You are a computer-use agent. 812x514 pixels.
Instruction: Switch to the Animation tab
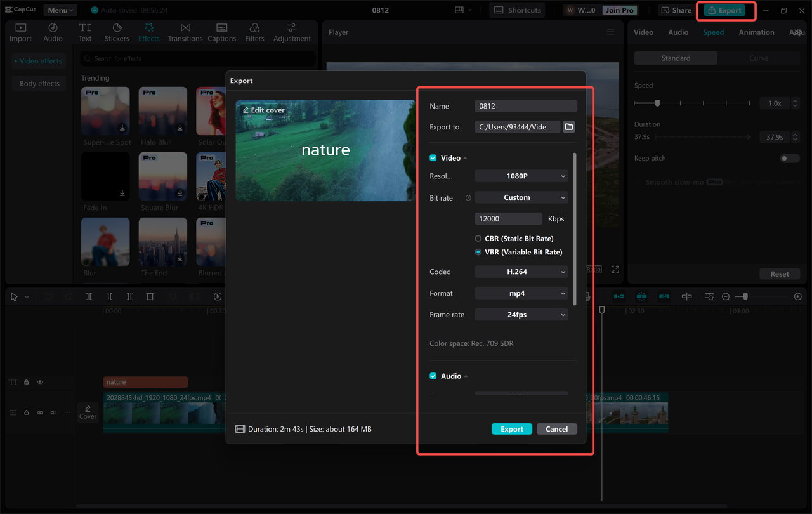[x=756, y=32]
